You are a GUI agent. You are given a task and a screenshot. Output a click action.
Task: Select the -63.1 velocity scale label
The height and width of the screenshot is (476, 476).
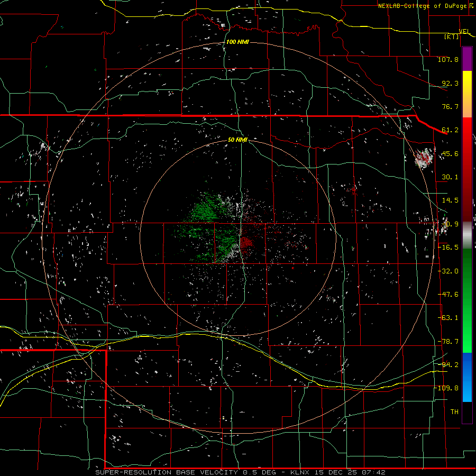[448, 318]
